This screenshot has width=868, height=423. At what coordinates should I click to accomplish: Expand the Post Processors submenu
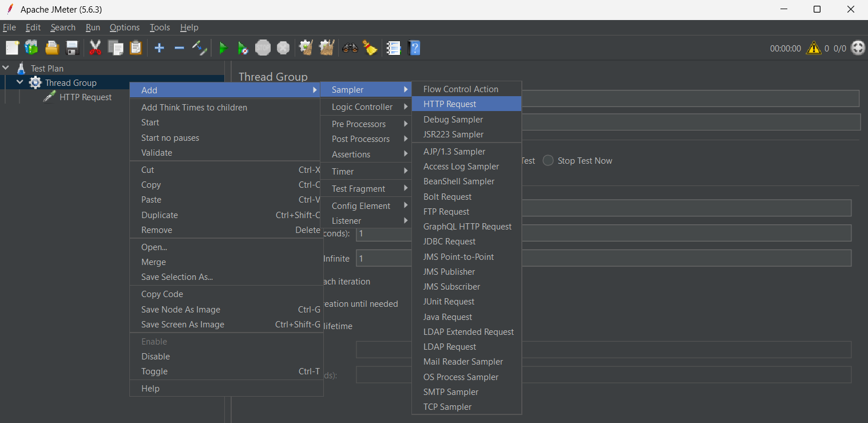coord(366,139)
